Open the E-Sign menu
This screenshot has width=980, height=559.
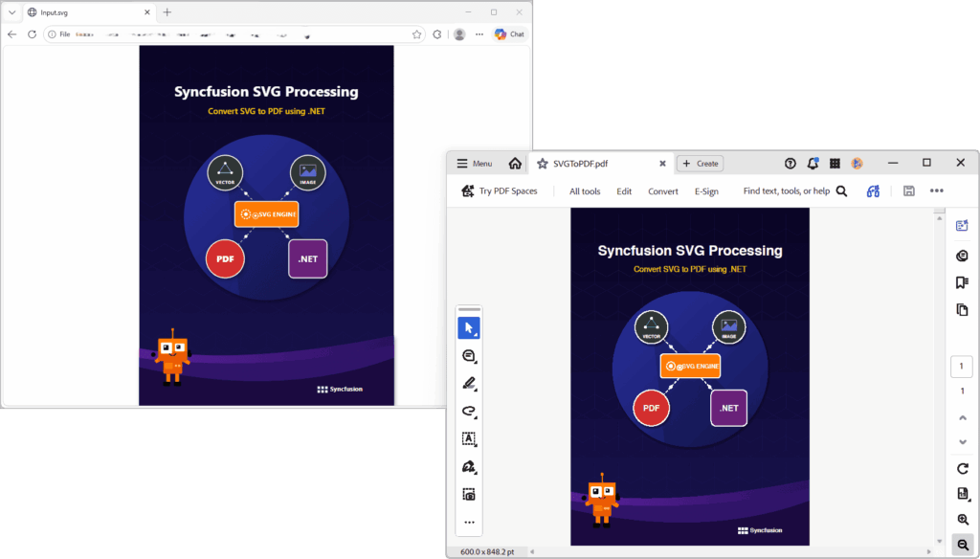(706, 191)
